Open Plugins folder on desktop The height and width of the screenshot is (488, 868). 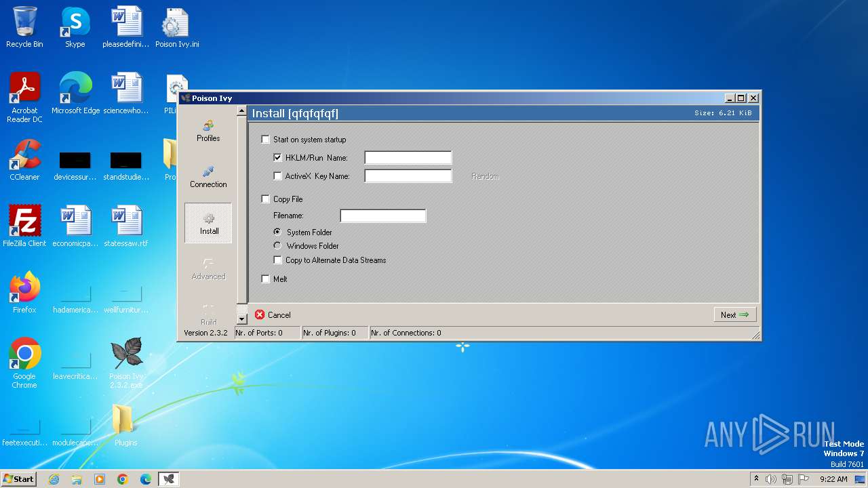(125, 426)
